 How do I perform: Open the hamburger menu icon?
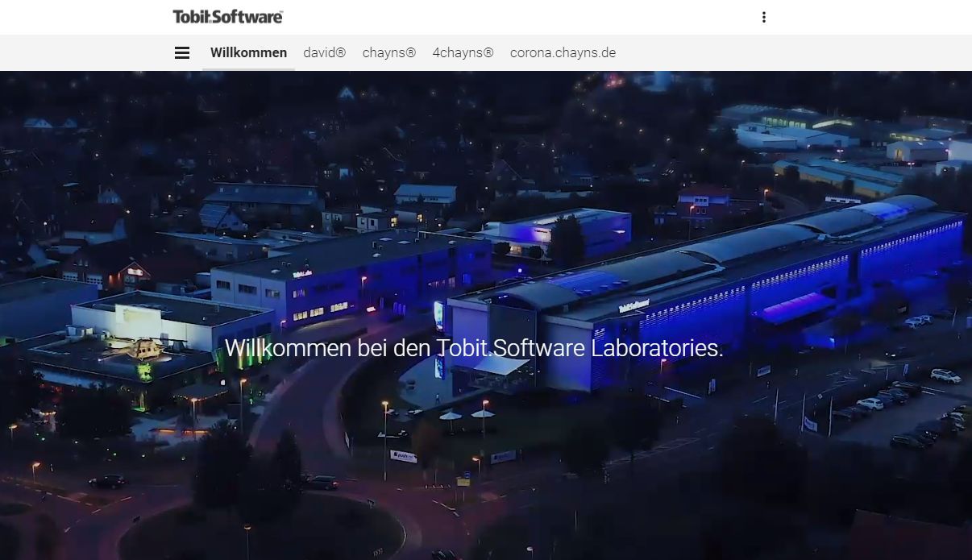point(182,53)
